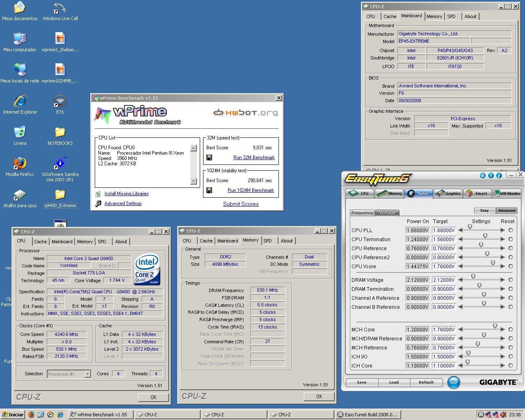Select DRAM Voltage reset radio button
Screen dimensions: 525x420
point(511,280)
